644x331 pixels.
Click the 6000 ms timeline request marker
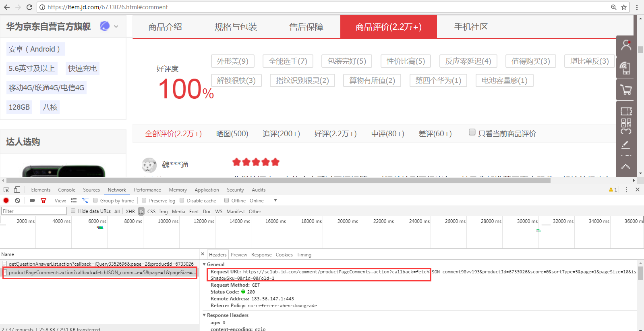100,227
